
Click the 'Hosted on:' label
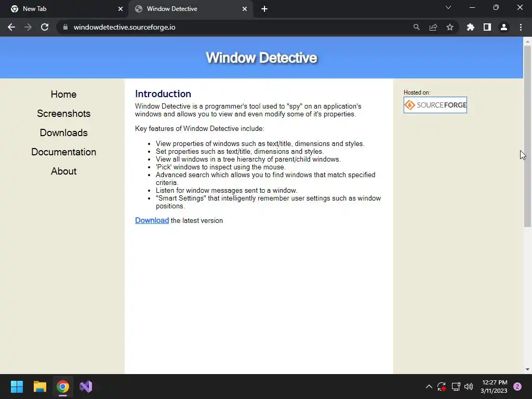417,92
